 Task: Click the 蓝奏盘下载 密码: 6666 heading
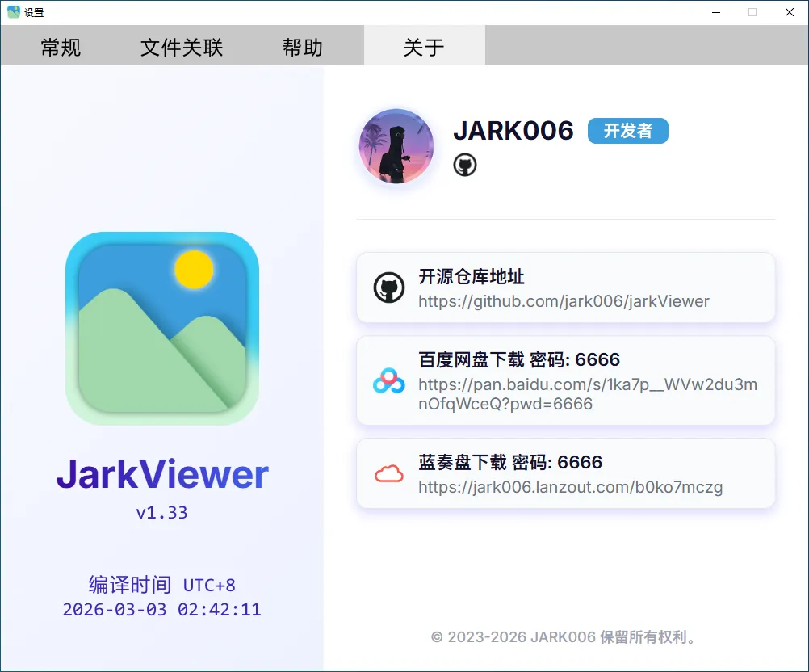click(x=510, y=462)
